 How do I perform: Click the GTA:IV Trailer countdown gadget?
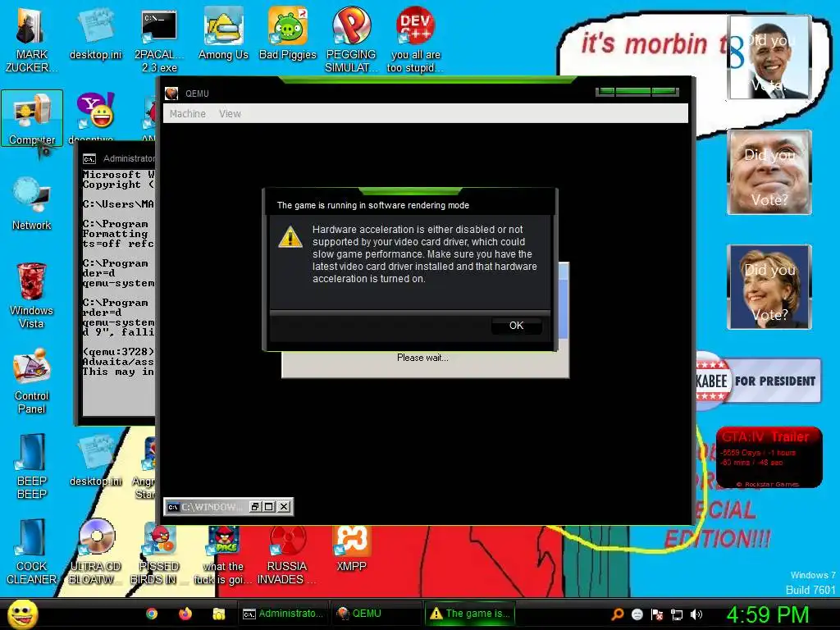click(769, 458)
